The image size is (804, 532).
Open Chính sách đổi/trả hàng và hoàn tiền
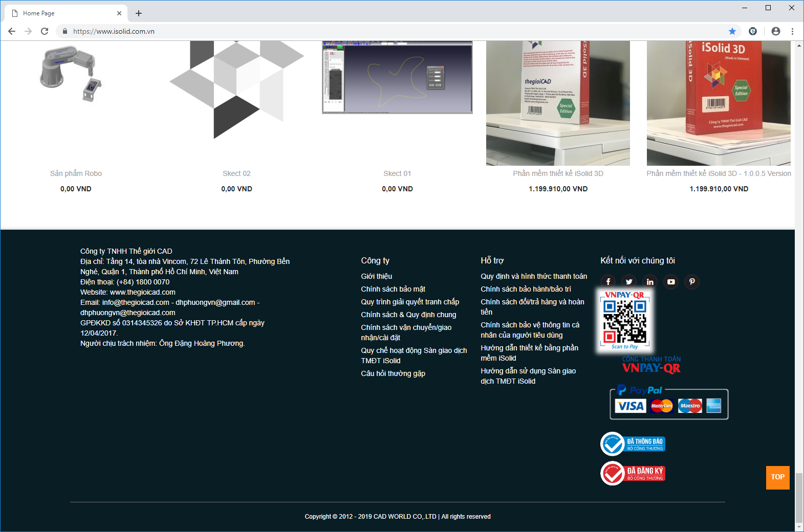[x=532, y=307]
